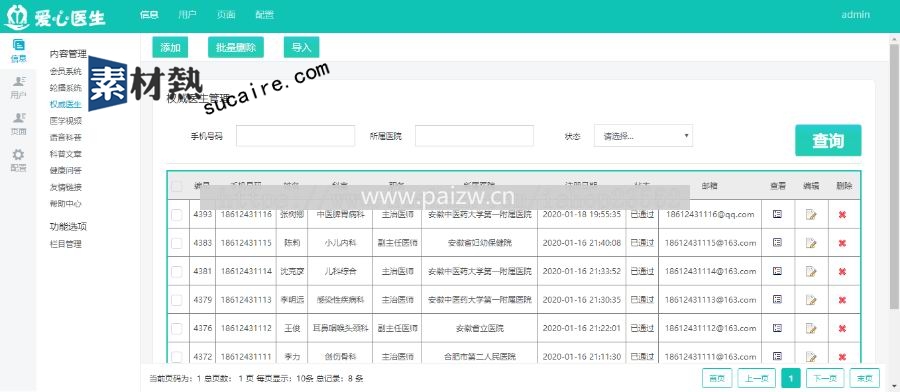Delete row 4381 with red X
900x392 pixels.
coord(842,271)
